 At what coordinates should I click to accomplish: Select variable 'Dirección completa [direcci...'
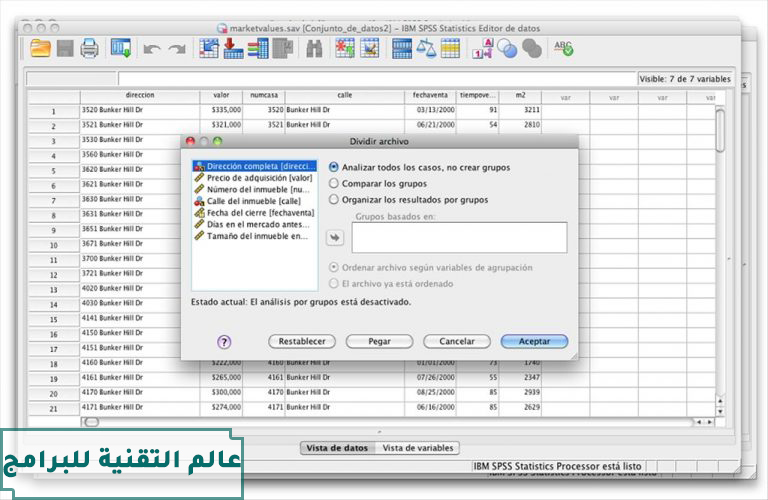pyautogui.click(x=255, y=166)
